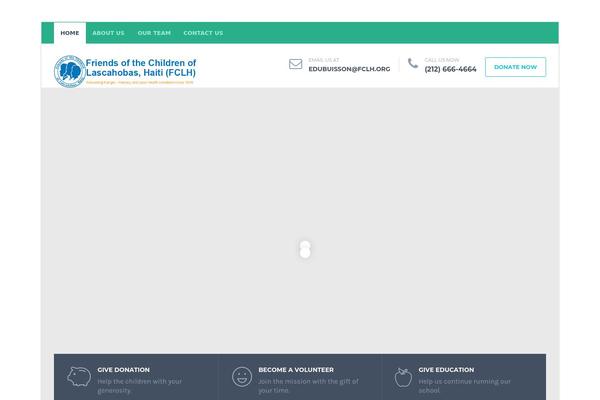
Task: Click "Help the children with your generosity" text
Action: click(140, 386)
